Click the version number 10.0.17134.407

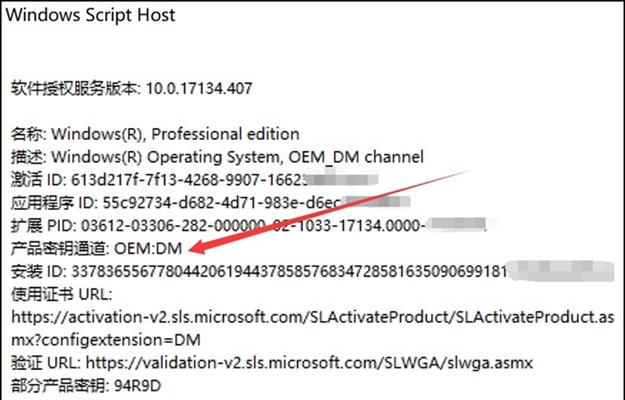pyautogui.click(x=199, y=88)
